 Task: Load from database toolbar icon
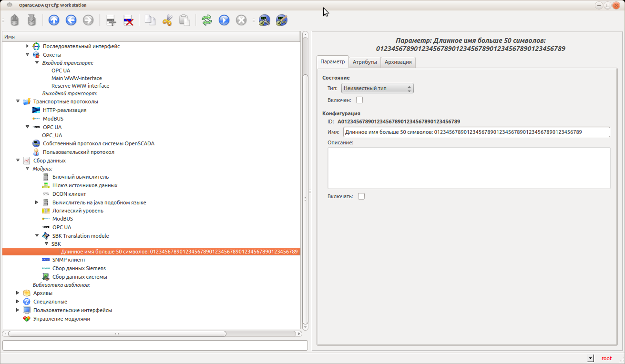coord(15,20)
